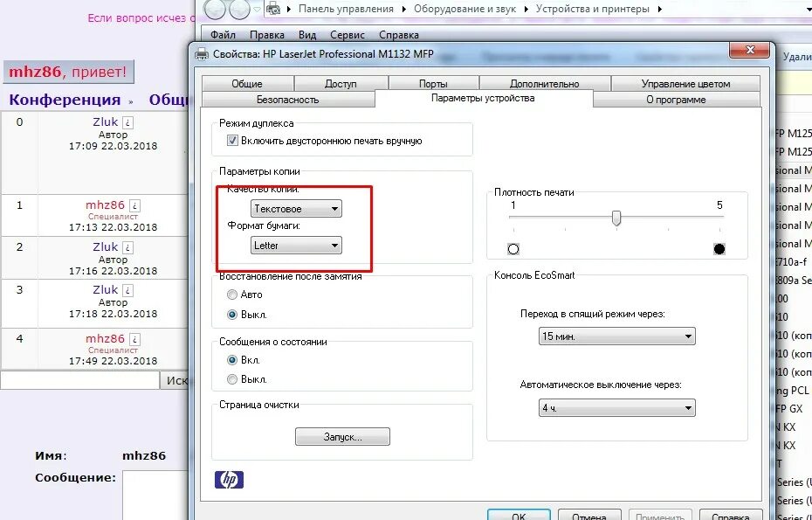Click Устройства и принтеры in the address bar
This screenshot has width=812, height=520.
coord(593,9)
